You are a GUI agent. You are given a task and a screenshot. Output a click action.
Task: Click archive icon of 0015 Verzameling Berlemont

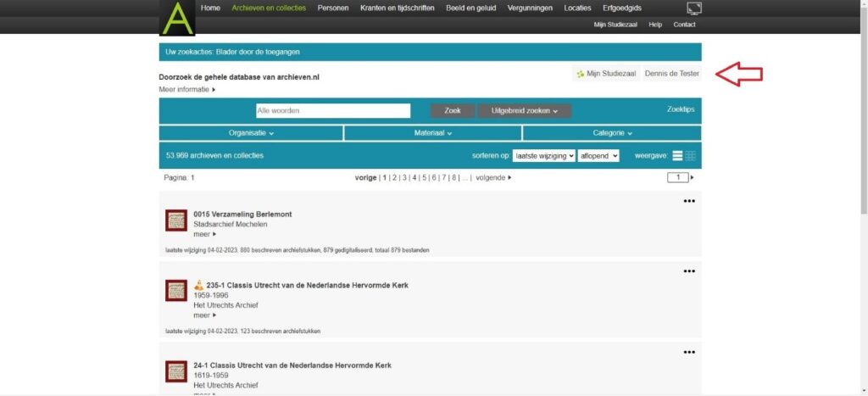tap(176, 220)
